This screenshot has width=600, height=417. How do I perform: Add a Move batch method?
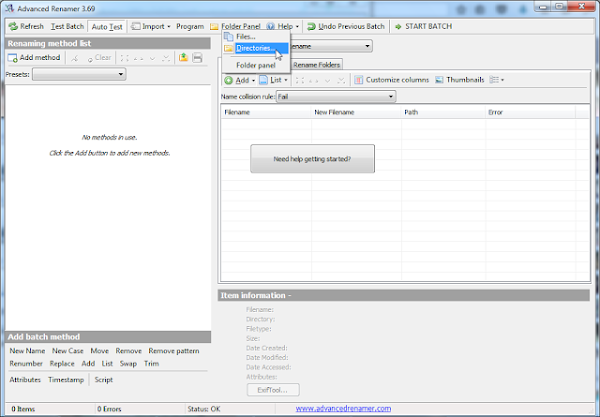click(99, 351)
